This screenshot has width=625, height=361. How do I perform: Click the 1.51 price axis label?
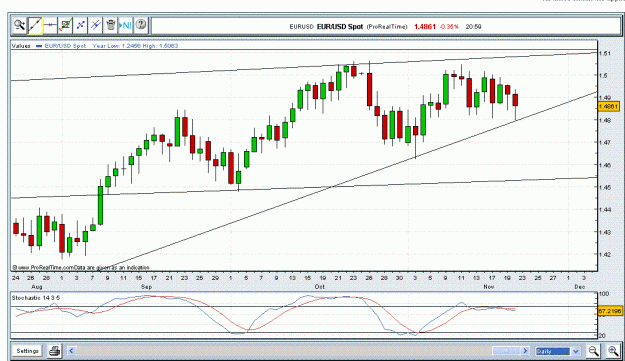point(605,53)
